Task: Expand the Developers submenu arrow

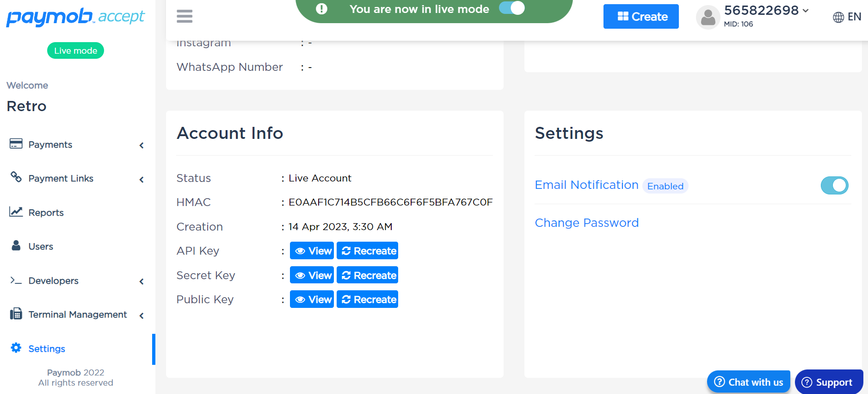Action: click(x=142, y=281)
